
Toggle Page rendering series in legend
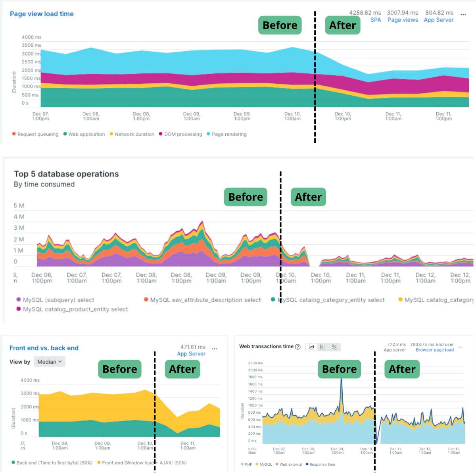click(x=229, y=134)
